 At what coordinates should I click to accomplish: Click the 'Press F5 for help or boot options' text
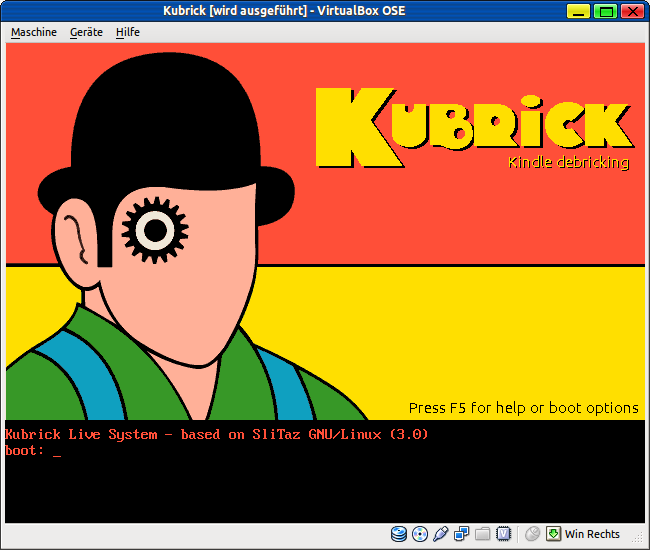point(524,408)
